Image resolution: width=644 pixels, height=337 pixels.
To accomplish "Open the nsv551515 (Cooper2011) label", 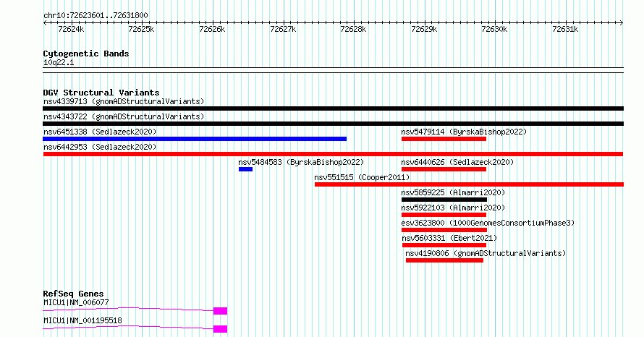I will (x=362, y=177).
